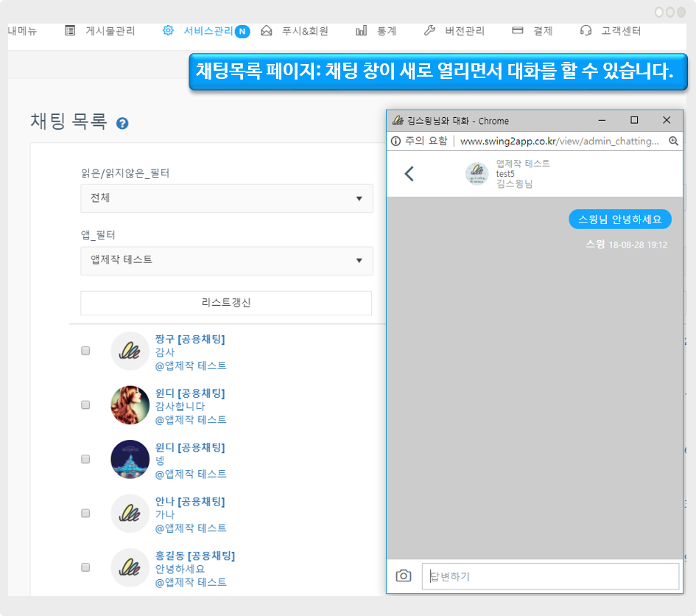Screen dimensions: 696x616
Task: Click the camera icon to attach photo
Action: (x=403, y=576)
